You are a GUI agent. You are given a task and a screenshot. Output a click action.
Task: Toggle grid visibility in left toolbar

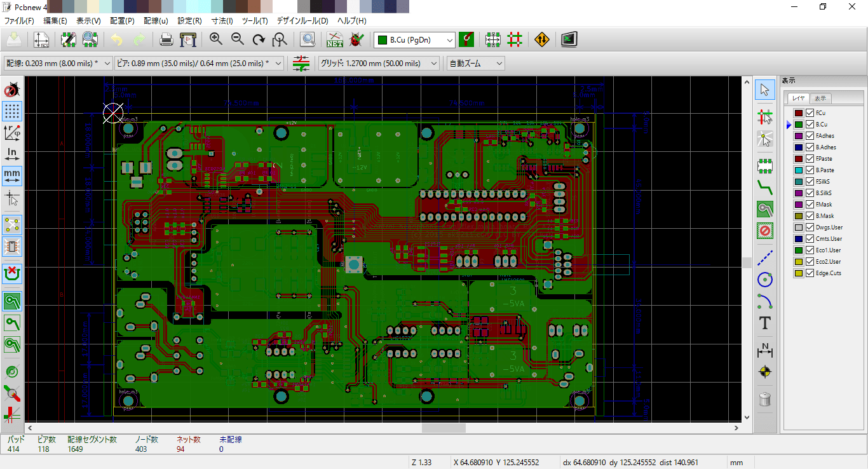(12, 111)
